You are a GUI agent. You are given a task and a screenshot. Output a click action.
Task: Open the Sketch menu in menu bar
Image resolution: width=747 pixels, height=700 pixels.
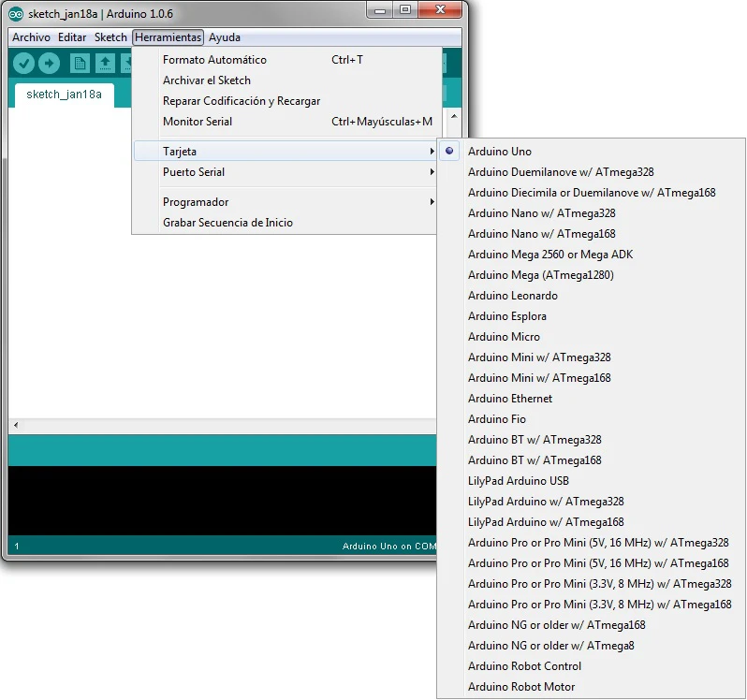click(x=110, y=37)
